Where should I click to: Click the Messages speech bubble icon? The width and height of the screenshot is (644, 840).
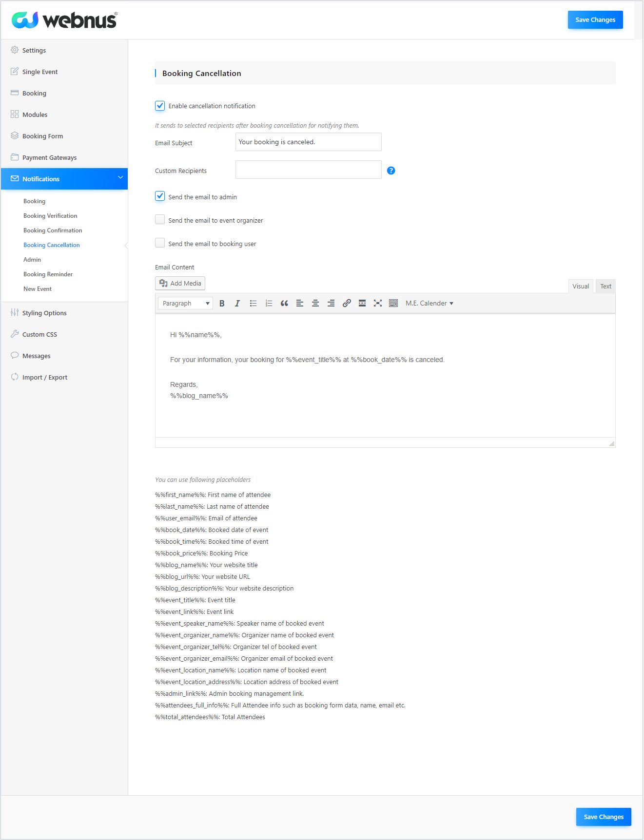tap(15, 355)
